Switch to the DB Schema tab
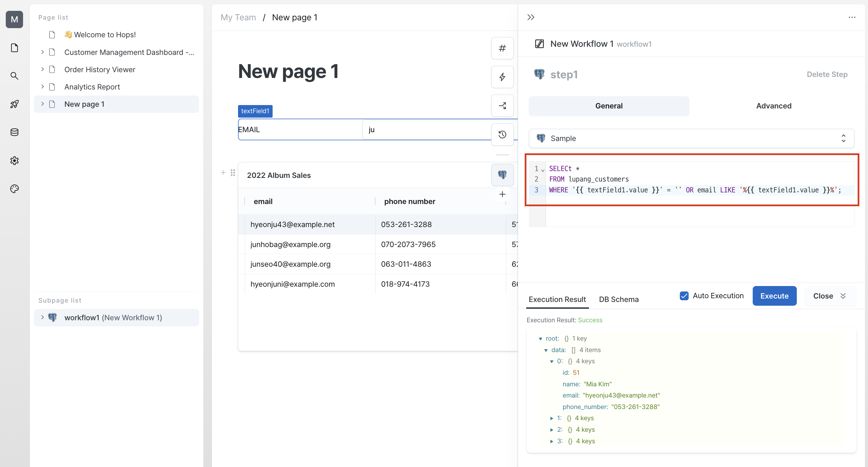Screen dimensions: 868x467 (618, 299)
